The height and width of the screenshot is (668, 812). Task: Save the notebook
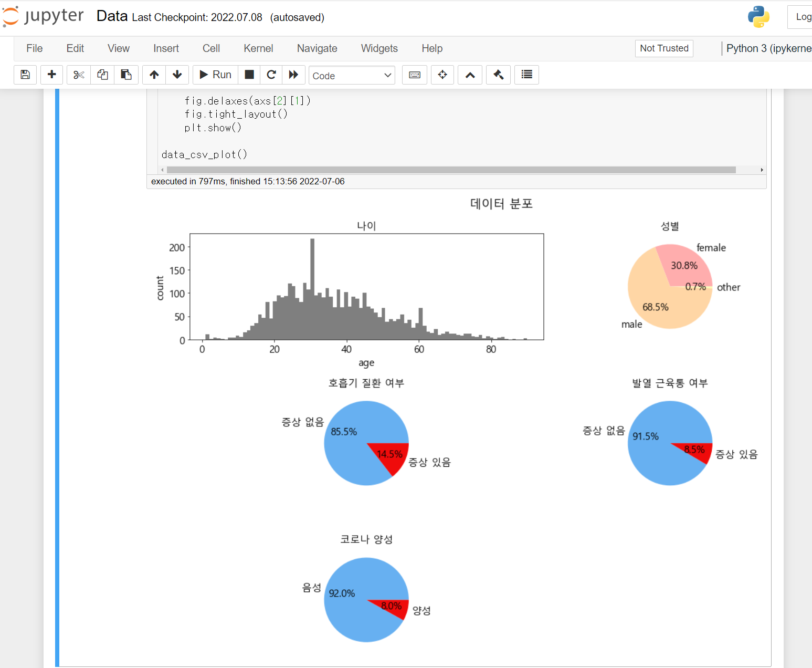(25, 75)
